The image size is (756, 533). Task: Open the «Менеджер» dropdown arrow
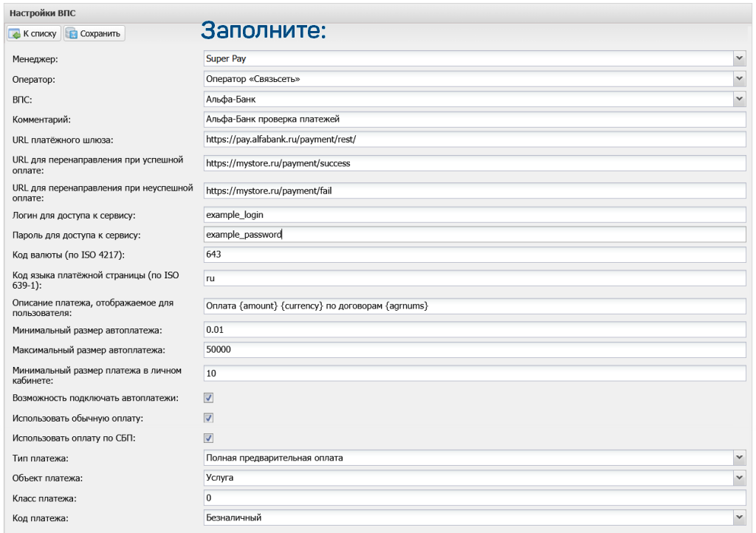click(x=740, y=58)
